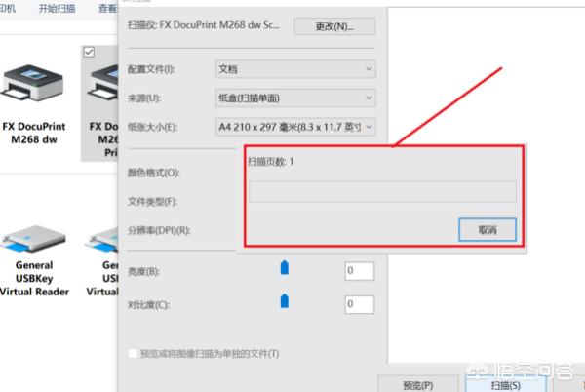Click the partially visible 印机 toolbar item
The image size is (585, 392).
12,8
